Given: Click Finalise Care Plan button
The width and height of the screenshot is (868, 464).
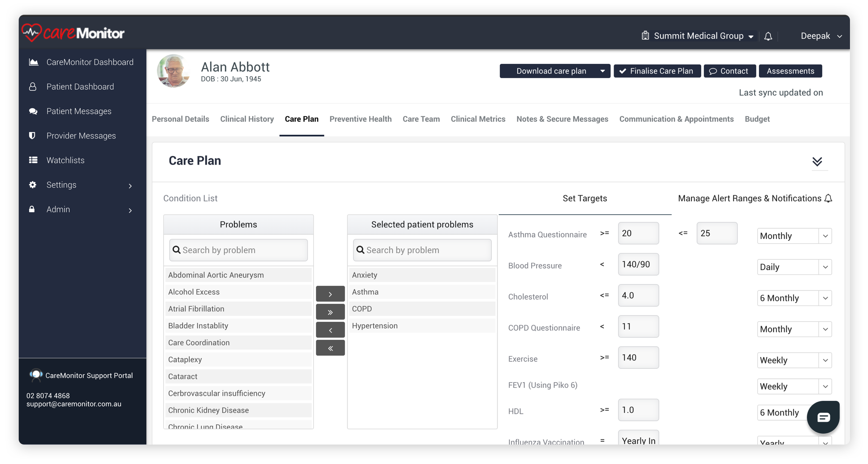Looking at the screenshot, I should tap(657, 71).
